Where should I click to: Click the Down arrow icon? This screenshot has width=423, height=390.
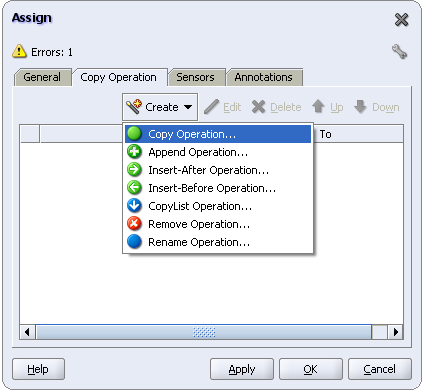360,107
